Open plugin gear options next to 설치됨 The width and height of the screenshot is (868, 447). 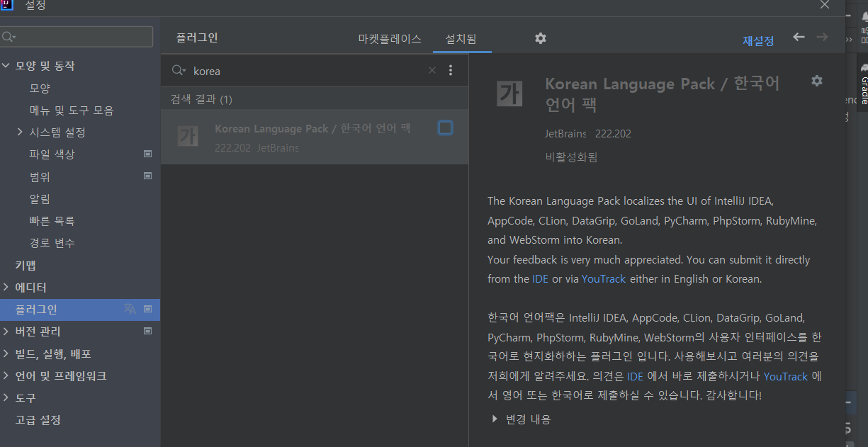coord(541,38)
